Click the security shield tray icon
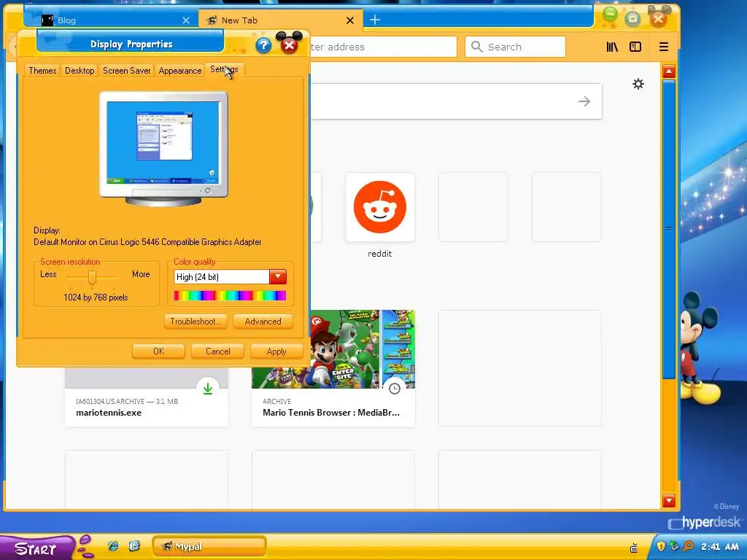The image size is (747, 560). point(661,545)
